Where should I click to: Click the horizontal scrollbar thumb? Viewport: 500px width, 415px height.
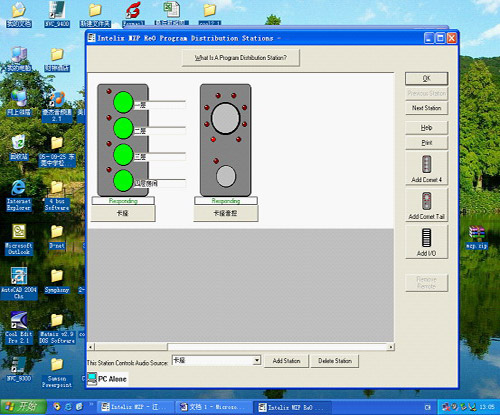pos(131,347)
